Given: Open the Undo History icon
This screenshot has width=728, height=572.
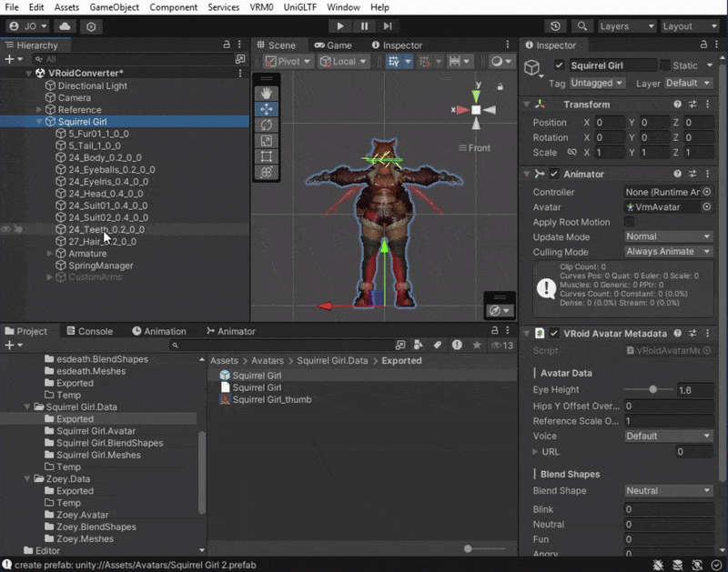Looking at the screenshot, I should pyautogui.click(x=555, y=26).
